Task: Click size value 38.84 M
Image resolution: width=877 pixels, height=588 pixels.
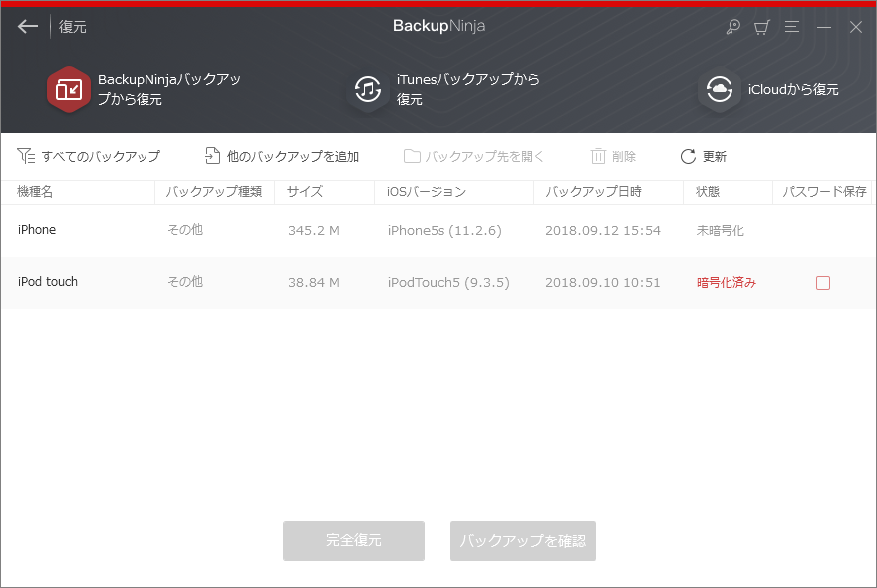Action: pyautogui.click(x=314, y=282)
